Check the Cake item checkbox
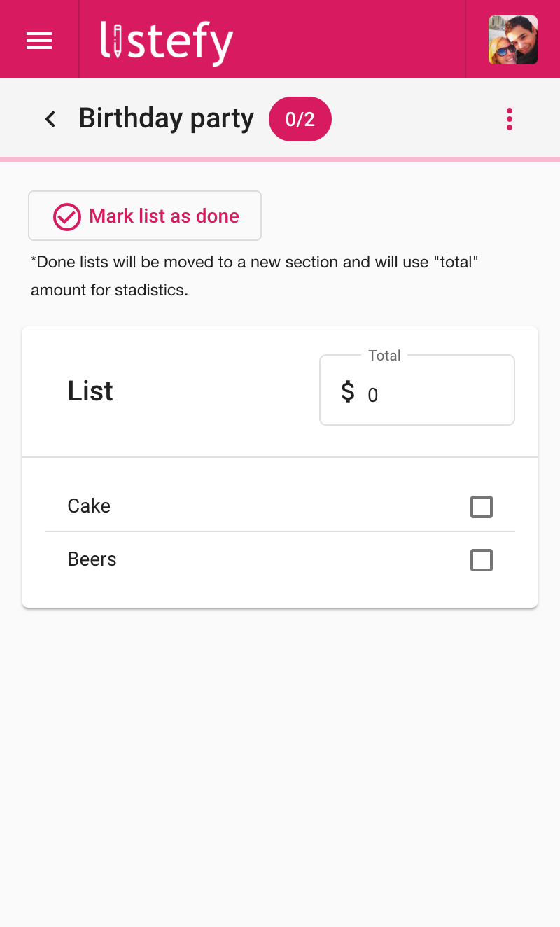560x927 pixels. (x=482, y=506)
